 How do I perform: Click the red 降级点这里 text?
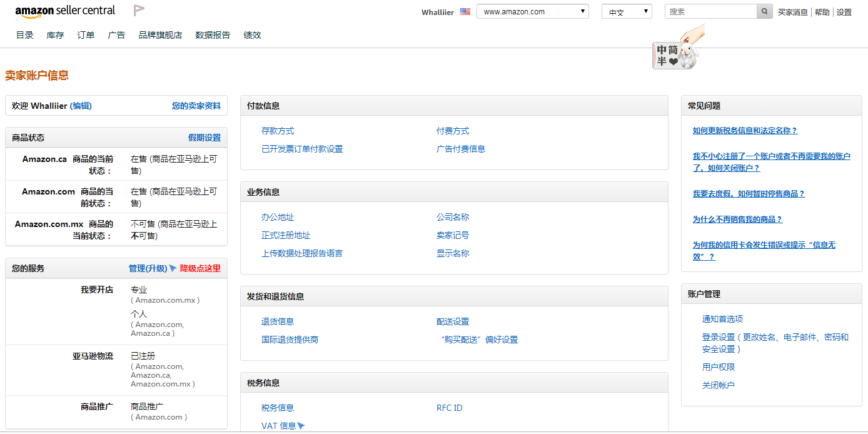point(200,268)
